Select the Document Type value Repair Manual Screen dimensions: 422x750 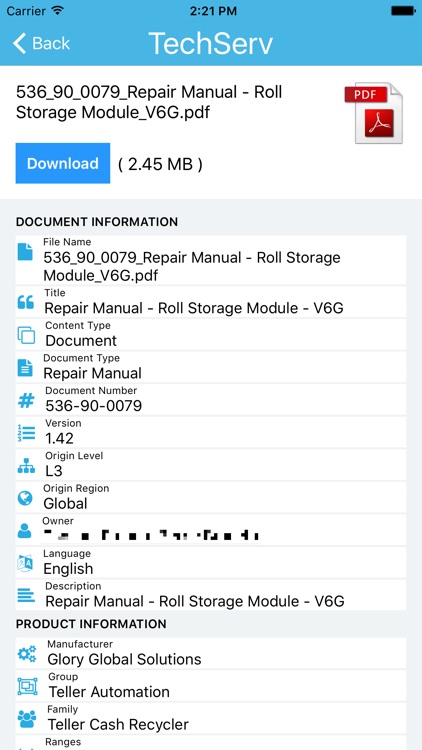tap(92, 373)
